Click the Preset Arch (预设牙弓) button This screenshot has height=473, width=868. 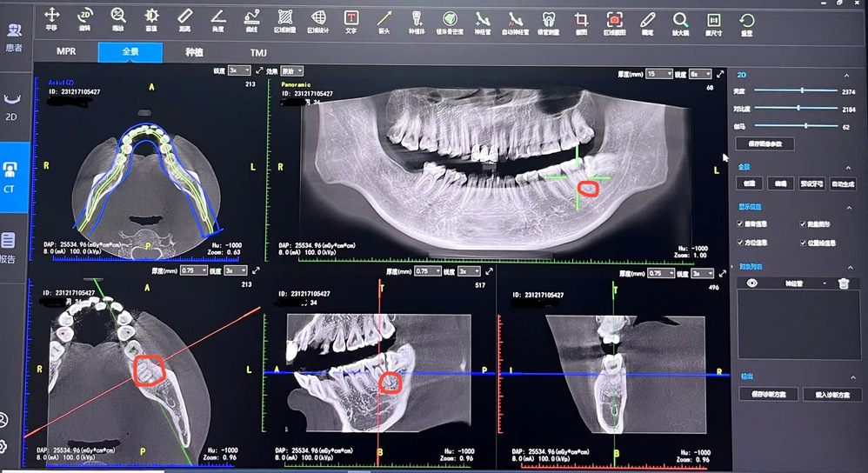pos(812,183)
